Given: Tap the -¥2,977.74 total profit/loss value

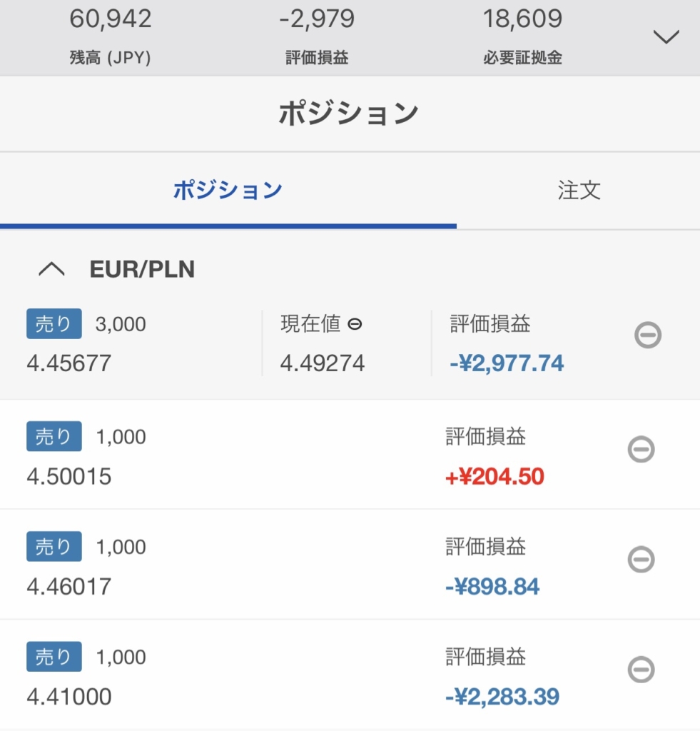Looking at the screenshot, I should (507, 363).
